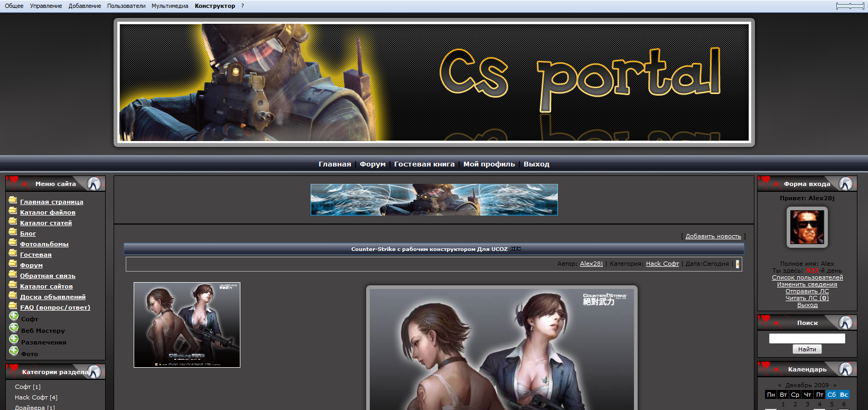Screen dimensions: 868x410
Task: Click folder icon beside Каталог статей
Action: click(13, 221)
